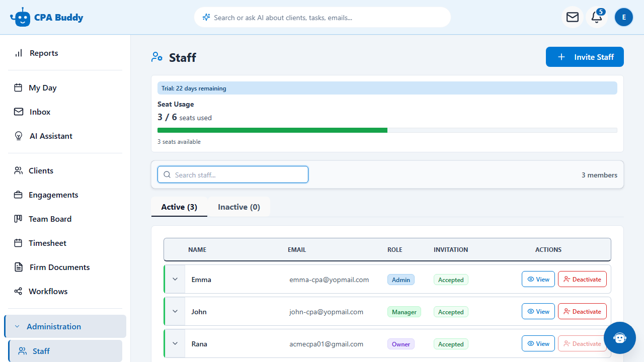
Task: Expand Emma's row details
Action: [x=175, y=279]
